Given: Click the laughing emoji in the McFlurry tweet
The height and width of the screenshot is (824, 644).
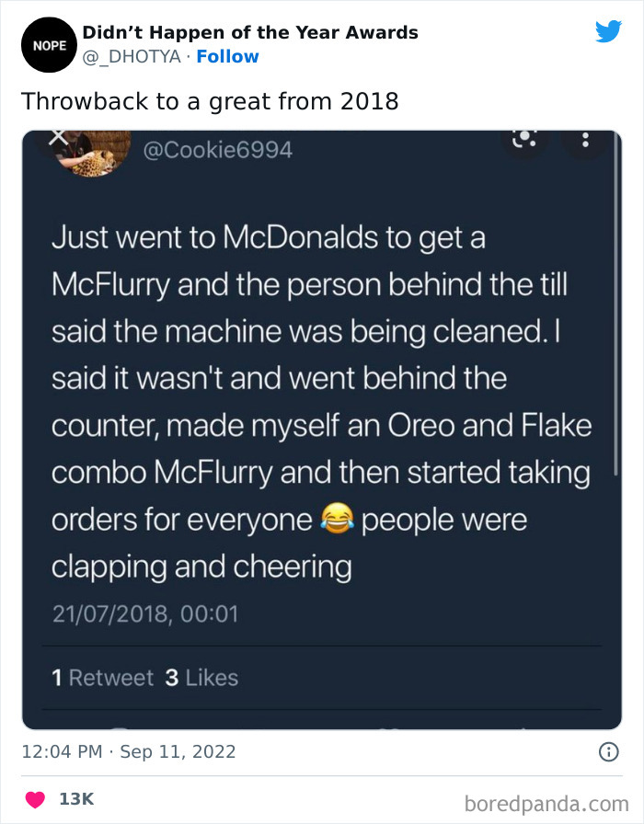Looking at the screenshot, I should 338,519.
